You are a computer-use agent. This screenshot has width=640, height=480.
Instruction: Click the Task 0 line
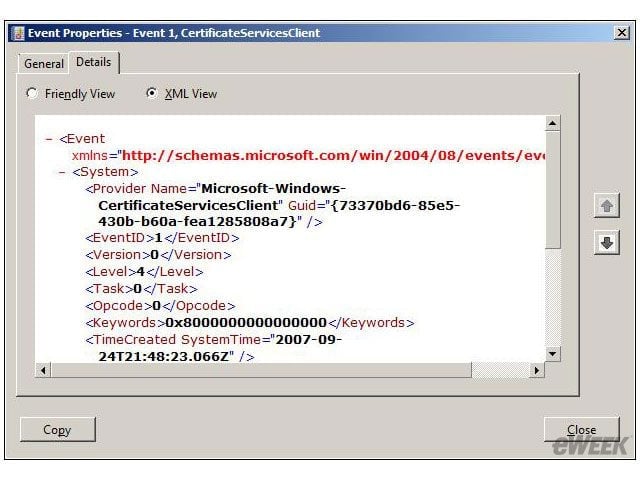click(x=141, y=289)
